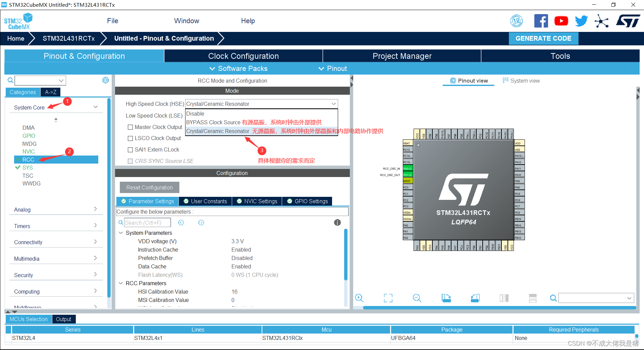Zoom out of the pinout view
This screenshot has width=644, height=350.
click(417, 298)
